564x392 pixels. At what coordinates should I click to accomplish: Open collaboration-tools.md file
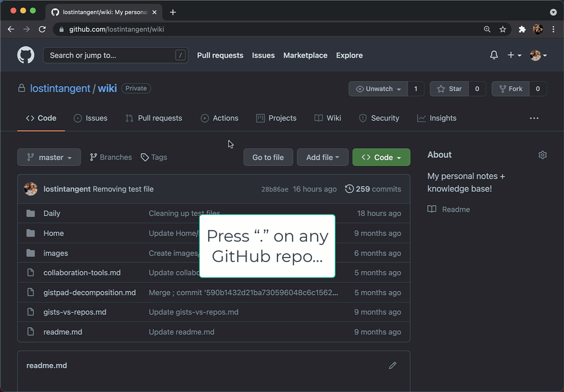point(82,273)
